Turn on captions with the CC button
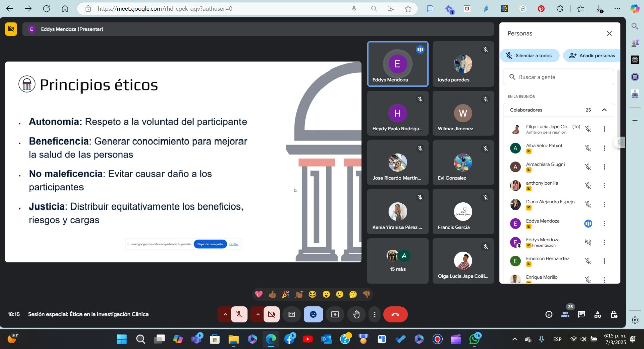 (292, 314)
